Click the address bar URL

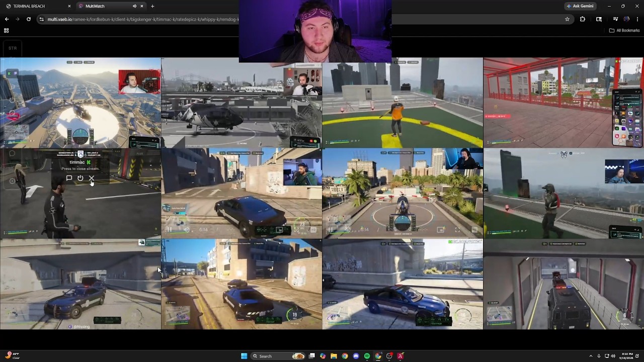[143, 19]
